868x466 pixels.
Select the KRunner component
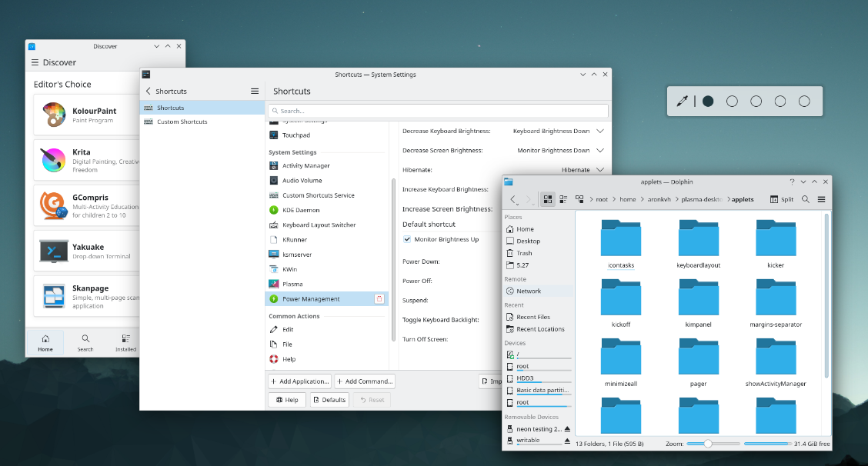327,240
